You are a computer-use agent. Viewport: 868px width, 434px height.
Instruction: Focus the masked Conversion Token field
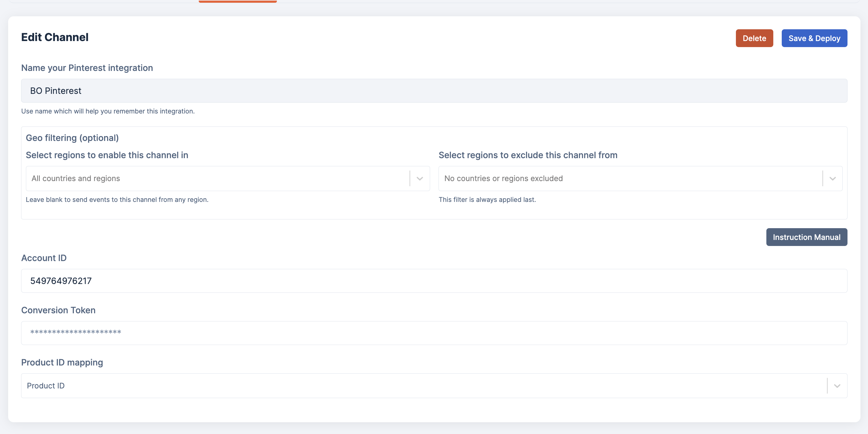(x=434, y=333)
